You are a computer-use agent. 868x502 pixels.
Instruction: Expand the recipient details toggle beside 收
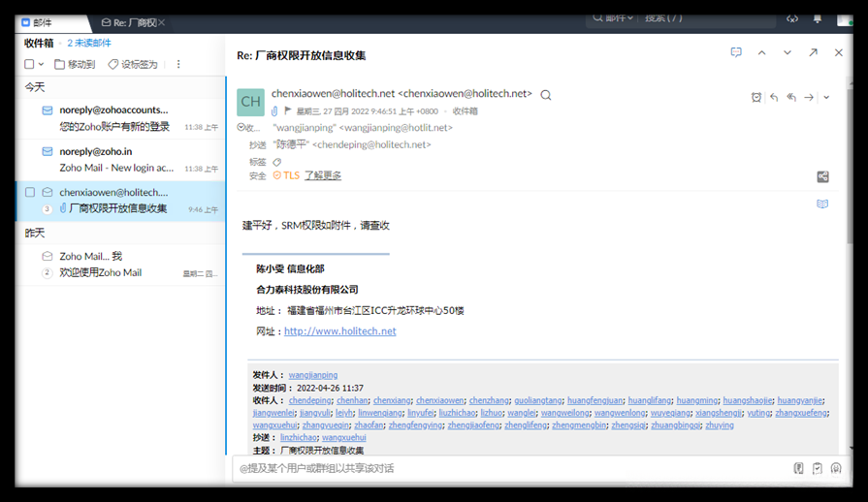click(241, 127)
